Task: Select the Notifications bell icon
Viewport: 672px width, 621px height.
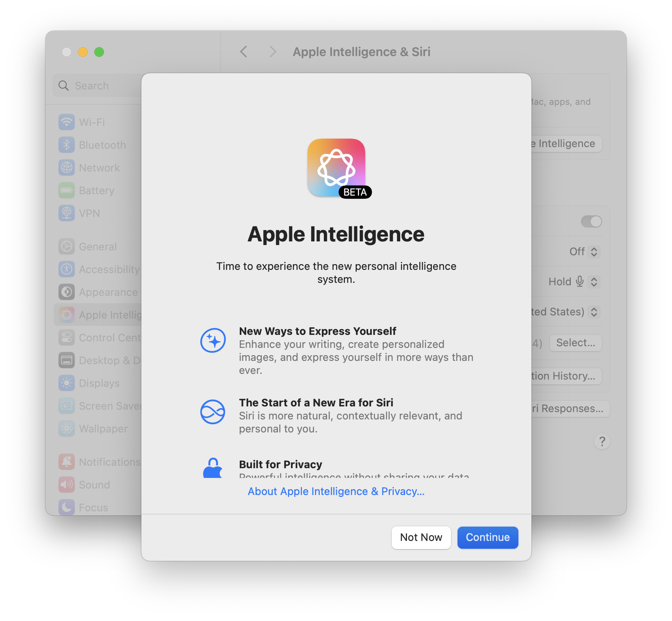Action: pos(67,462)
